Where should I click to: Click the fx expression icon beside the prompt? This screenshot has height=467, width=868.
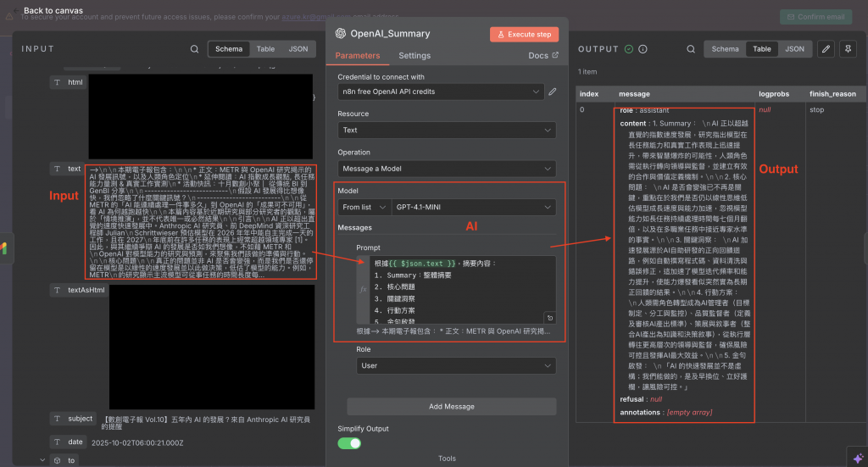363,289
